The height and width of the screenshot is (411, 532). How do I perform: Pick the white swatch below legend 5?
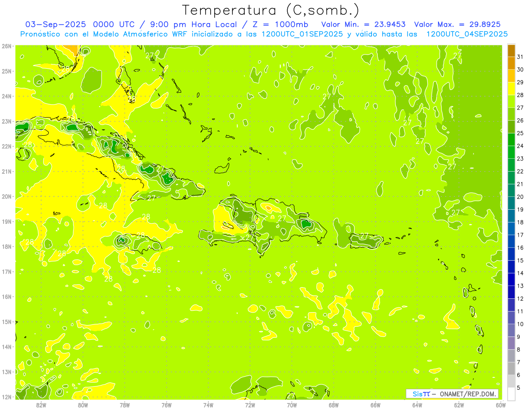[x=511, y=394]
